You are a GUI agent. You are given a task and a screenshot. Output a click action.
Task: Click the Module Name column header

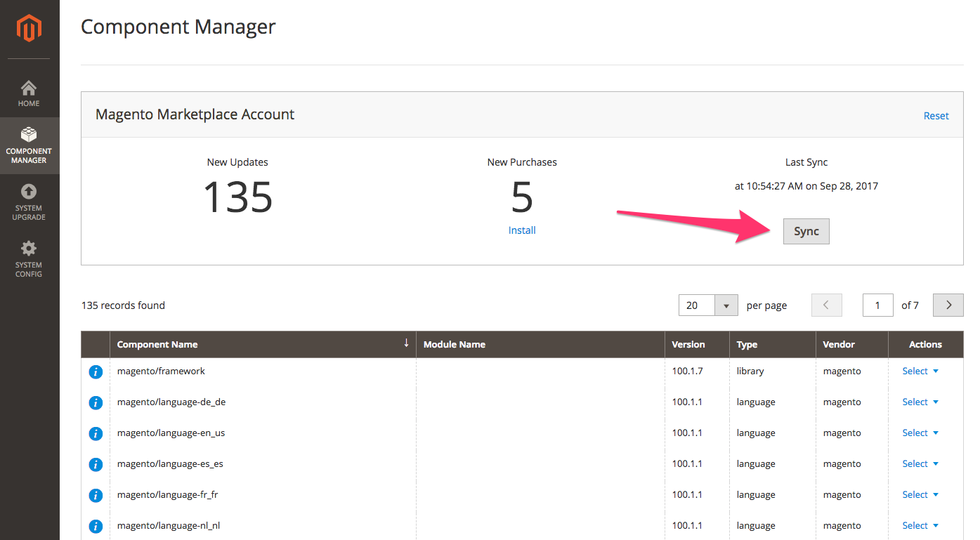540,344
